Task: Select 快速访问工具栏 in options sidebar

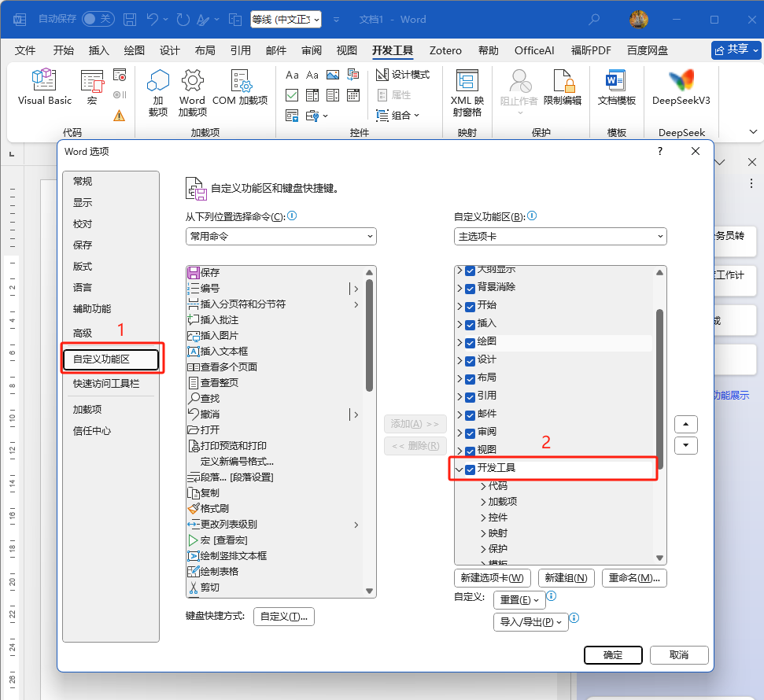Action: tap(106, 383)
